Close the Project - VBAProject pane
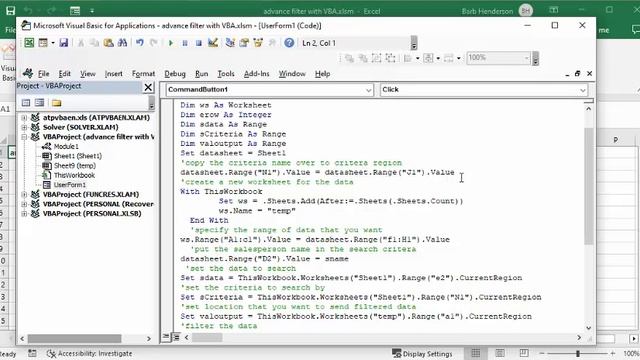This screenshot has height=360, width=640. tap(148, 87)
